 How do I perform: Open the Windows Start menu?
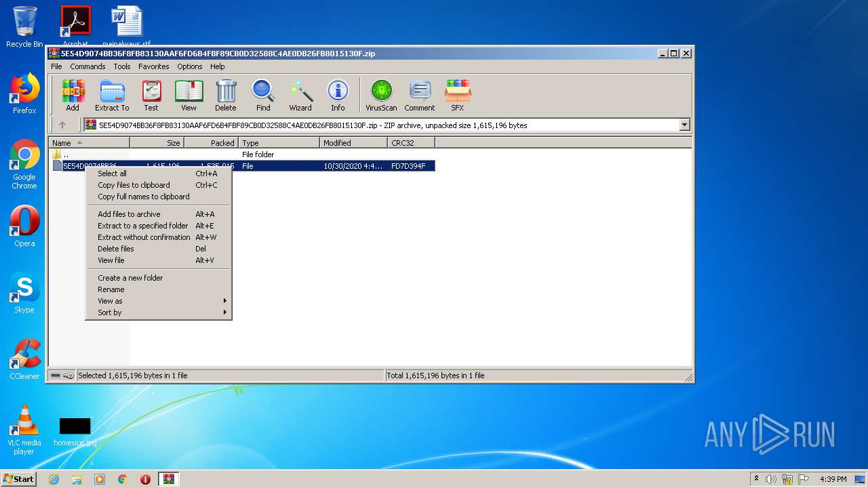[x=18, y=479]
